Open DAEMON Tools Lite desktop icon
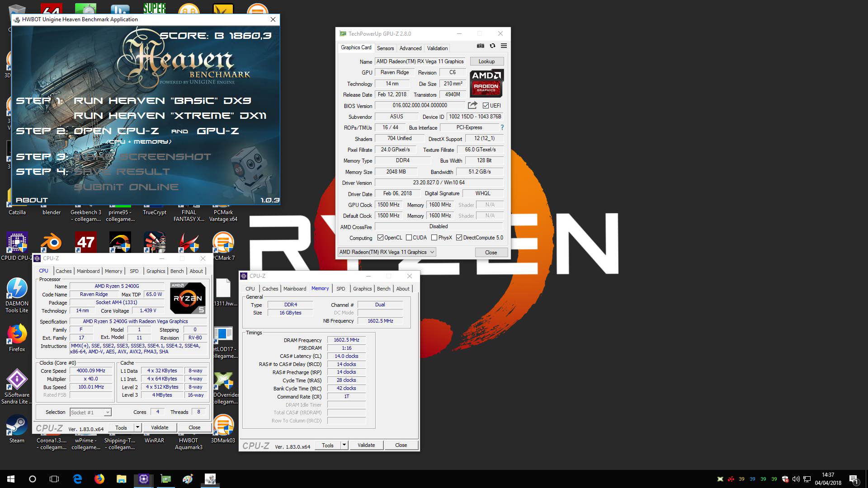The image size is (868, 488). pos(17,295)
